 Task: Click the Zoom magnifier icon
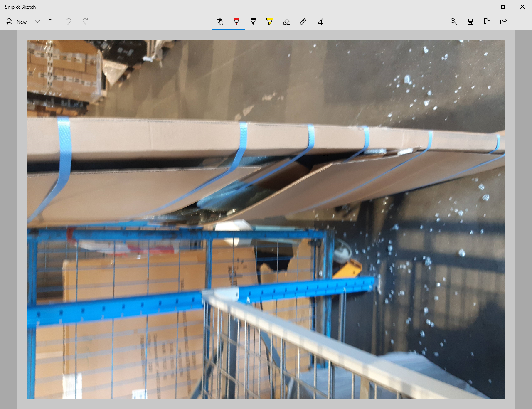click(454, 22)
